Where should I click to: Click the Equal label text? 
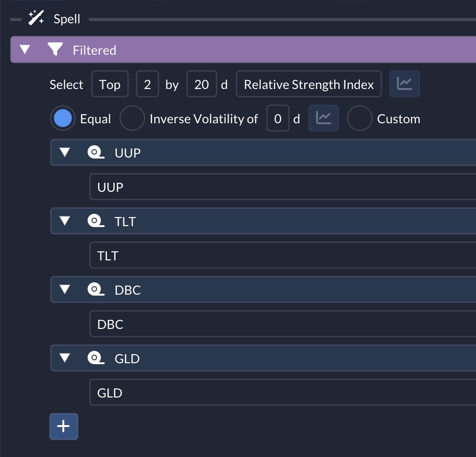(95, 119)
